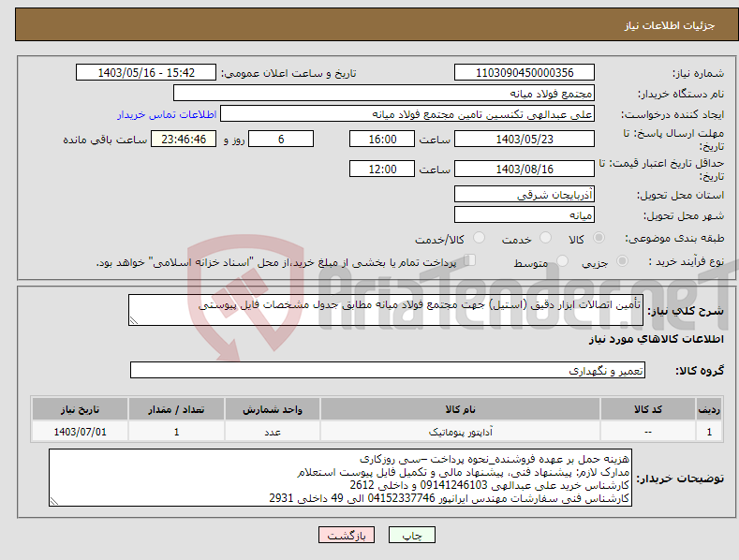739x560 pixels.
Task: Select the خدمت radio button
Action: point(545,238)
